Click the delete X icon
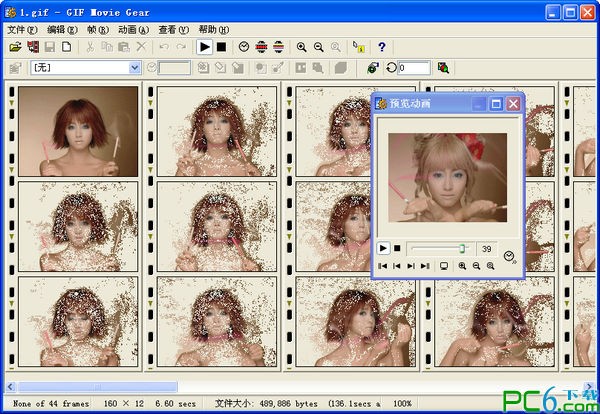 click(x=141, y=47)
